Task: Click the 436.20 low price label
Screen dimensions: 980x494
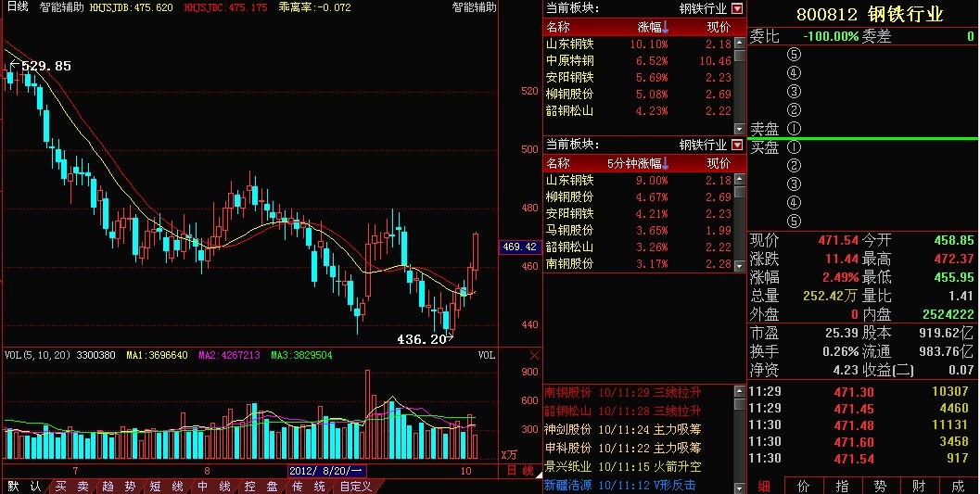Action: [x=421, y=339]
